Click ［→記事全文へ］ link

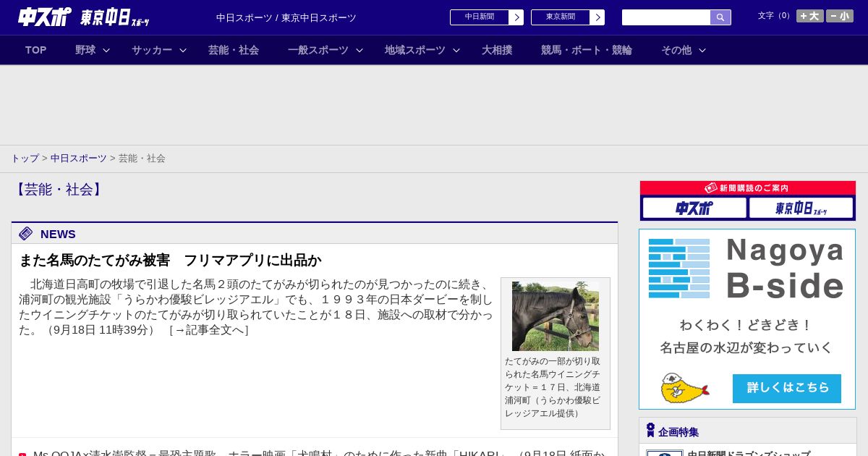point(208,330)
